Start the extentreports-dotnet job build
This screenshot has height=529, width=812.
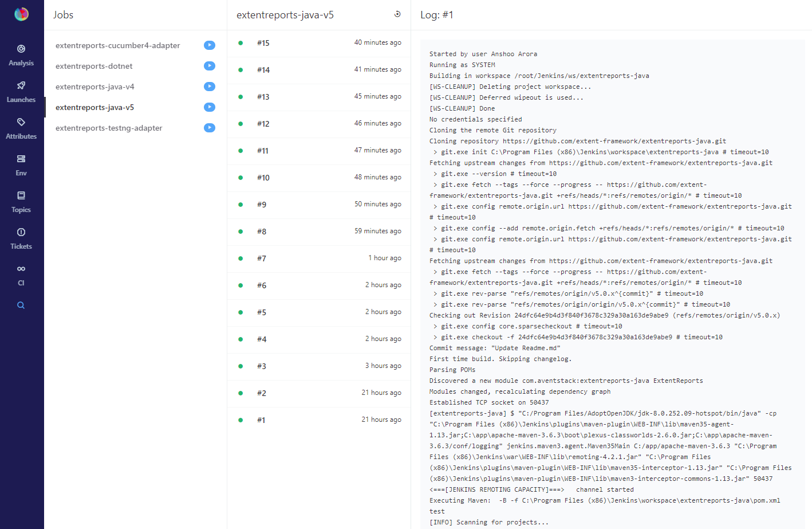tap(210, 66)
